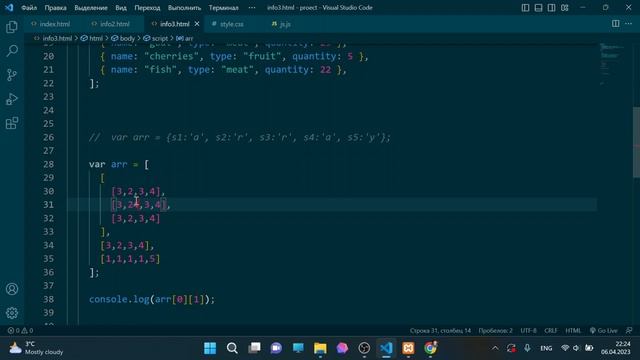Click html breadcrumb item

[96, 38]
